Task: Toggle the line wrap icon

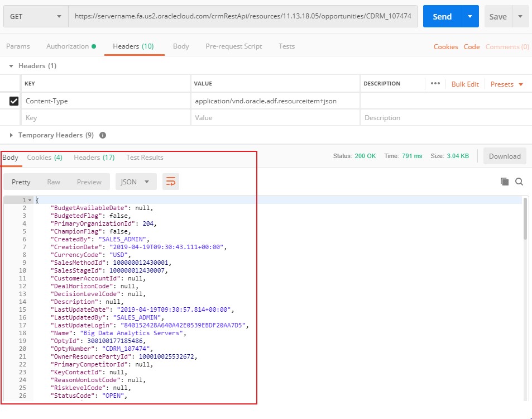Action: point(171,182)
